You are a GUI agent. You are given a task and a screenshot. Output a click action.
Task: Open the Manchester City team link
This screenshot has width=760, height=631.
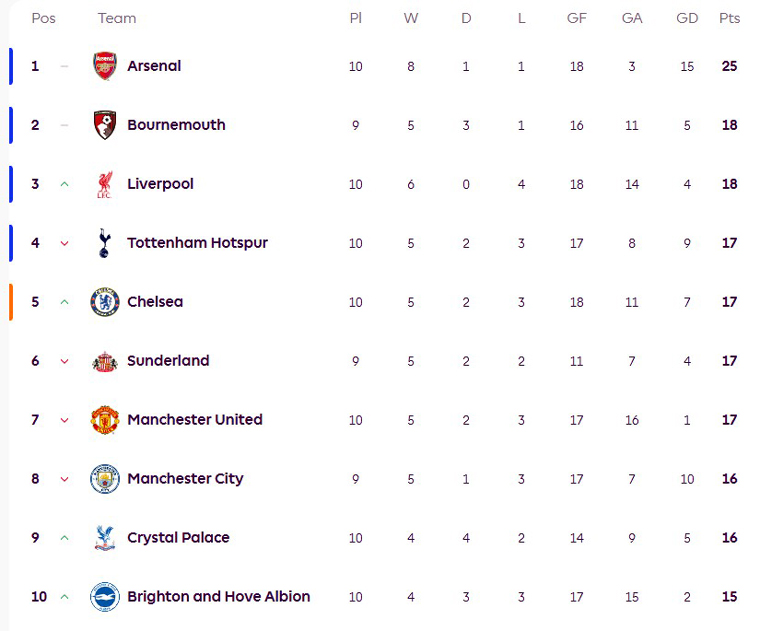tap(185, 479)
